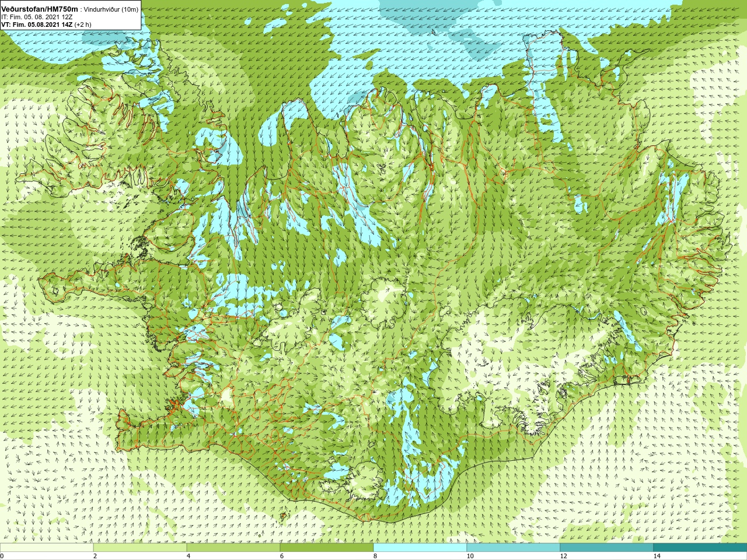Pick the legend swatch between 4 and 6

click(233, 548)
